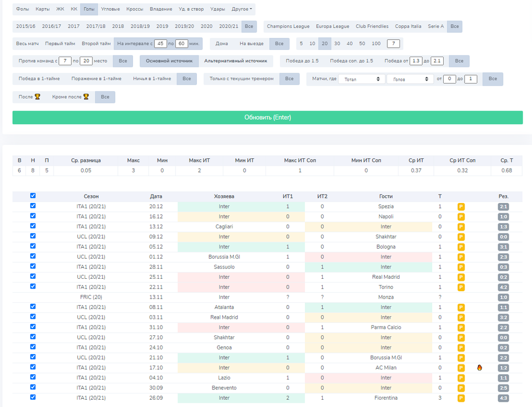Uncheck the Inter vs Napoli 16.12 row checkbox
The image size is (532, 407).
[33, 216]
